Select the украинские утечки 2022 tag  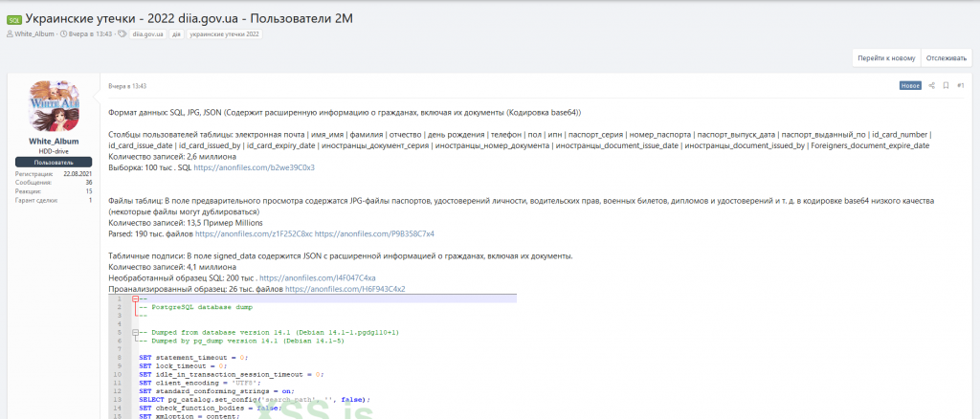tap(224, 33)
